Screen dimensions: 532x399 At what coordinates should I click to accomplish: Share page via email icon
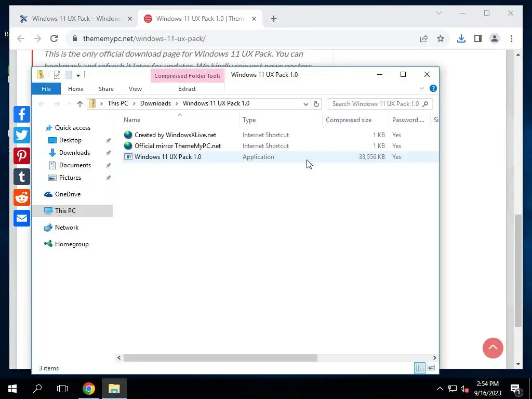tap(22, 218)
